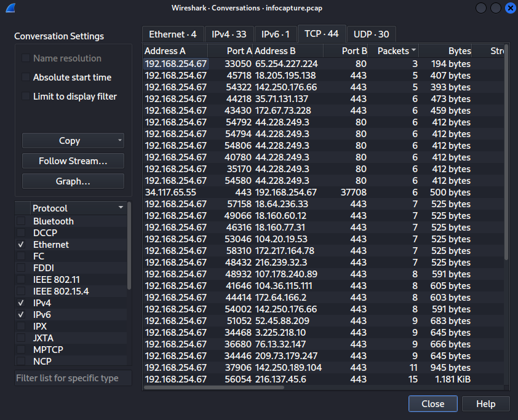Uncheck the IPv4 protocol checkbox
This screenshot has height=420, width=518.
pos(21,303)
